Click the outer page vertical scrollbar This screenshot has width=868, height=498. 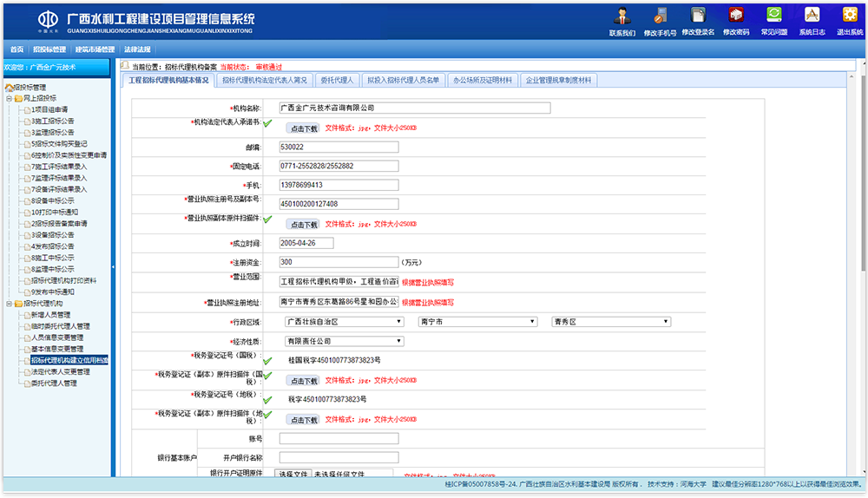pos(863,174)
